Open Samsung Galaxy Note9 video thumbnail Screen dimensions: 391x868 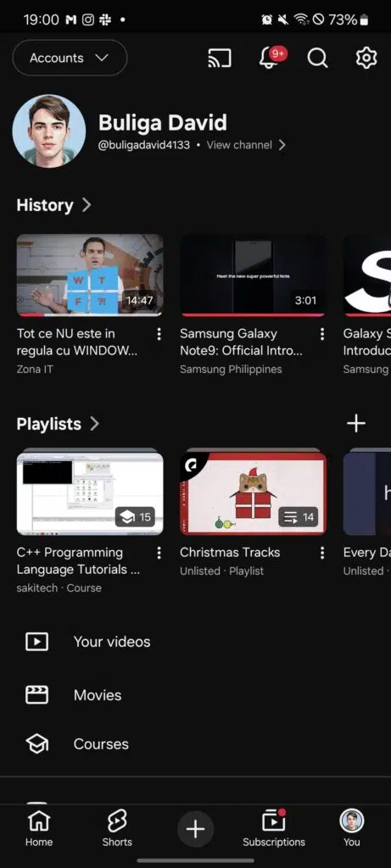tap(253, 275)
